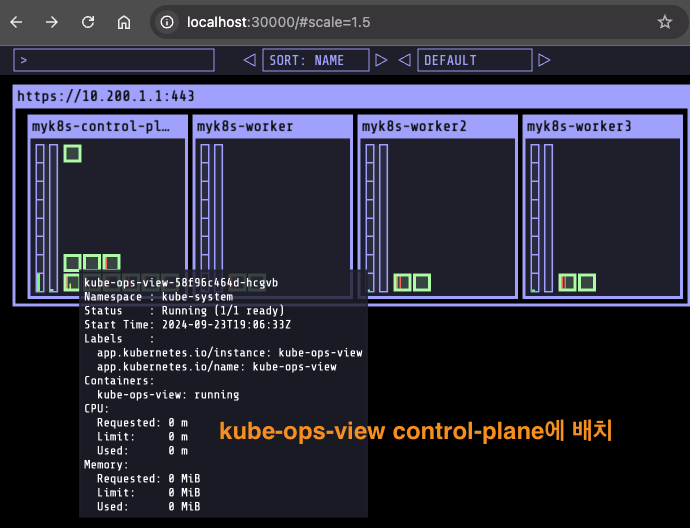Click CPU usage bar of control-plane node
Screen dimensions: 690x528
(40, 218)
